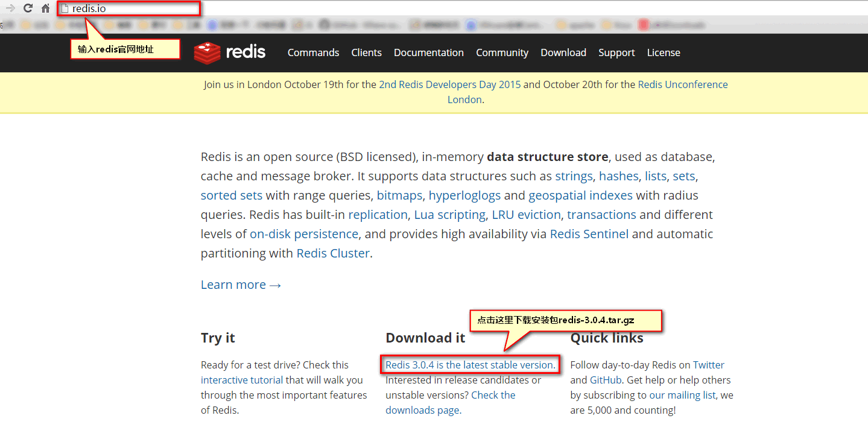This screenshot has height=433, width=868.
Task: Focus the address bar showing redis.io
Action: (128, 8)
